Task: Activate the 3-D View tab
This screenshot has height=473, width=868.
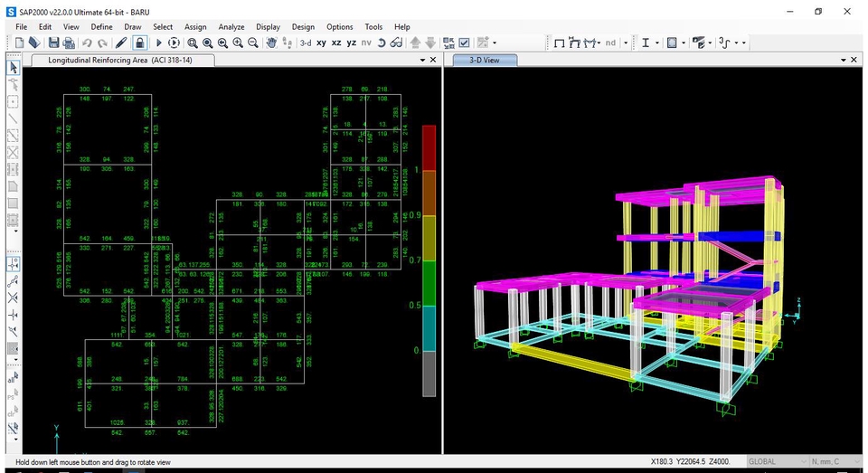Action: pyautogui.click(x=485, y=60)
